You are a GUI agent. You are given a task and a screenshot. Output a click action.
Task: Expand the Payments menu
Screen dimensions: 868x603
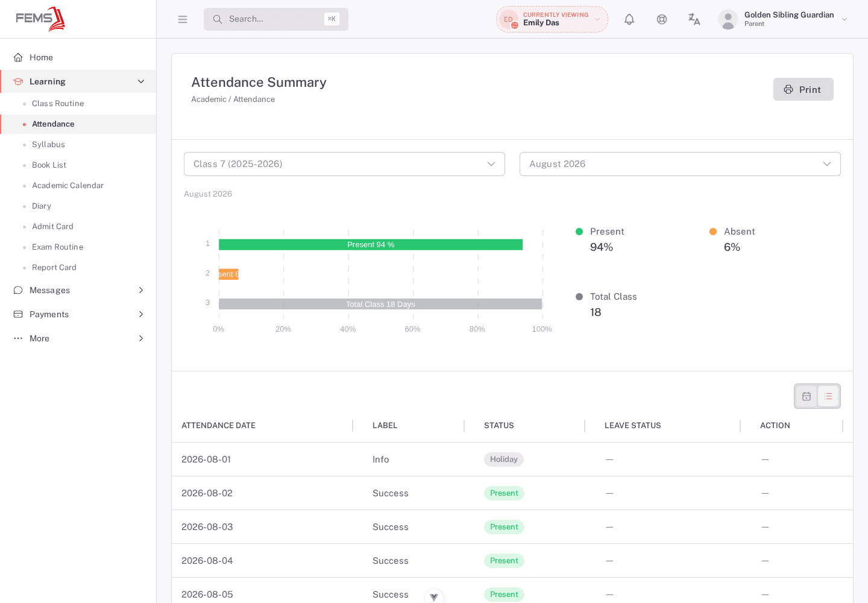pos(78,314)
